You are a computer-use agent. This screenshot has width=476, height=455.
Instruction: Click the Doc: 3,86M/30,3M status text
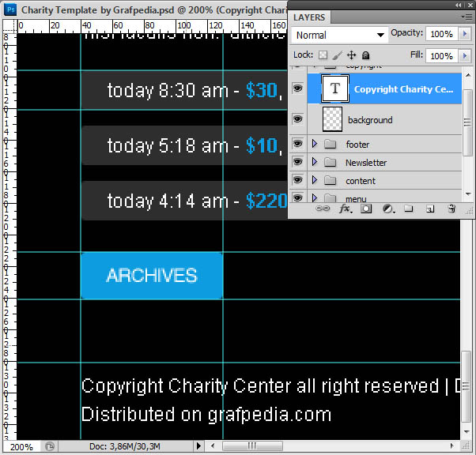tap(124, 446)
